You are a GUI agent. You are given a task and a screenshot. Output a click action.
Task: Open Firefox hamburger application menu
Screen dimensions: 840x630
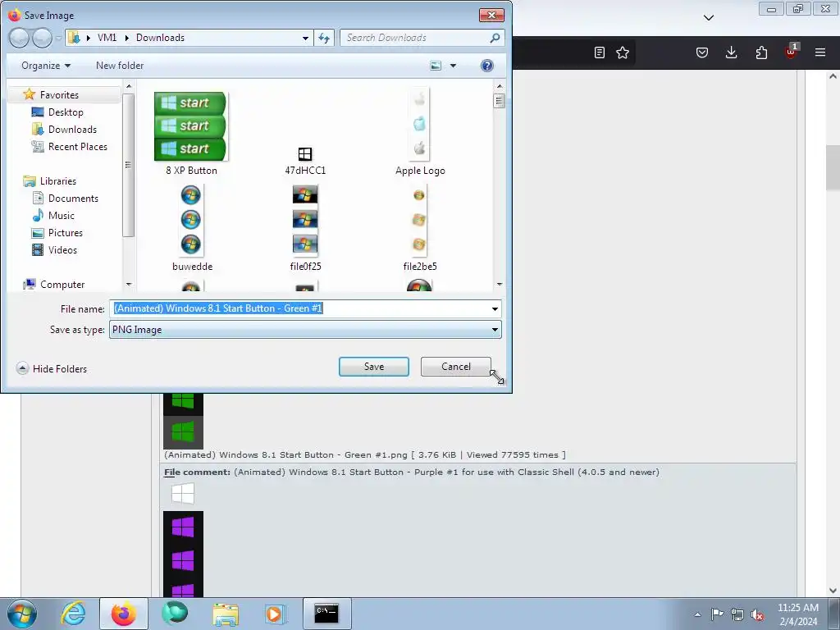[x=820, y=52]
